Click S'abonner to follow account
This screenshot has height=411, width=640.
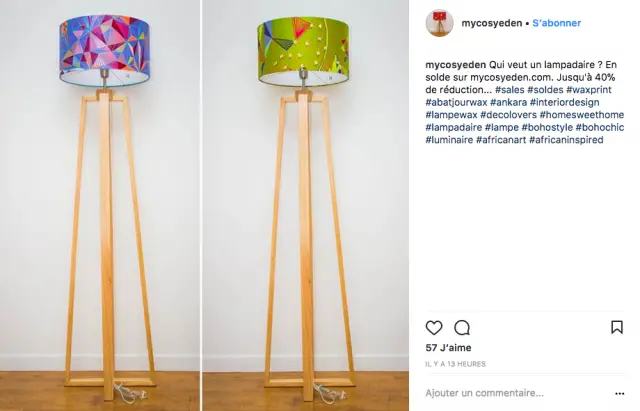[556, 23]
